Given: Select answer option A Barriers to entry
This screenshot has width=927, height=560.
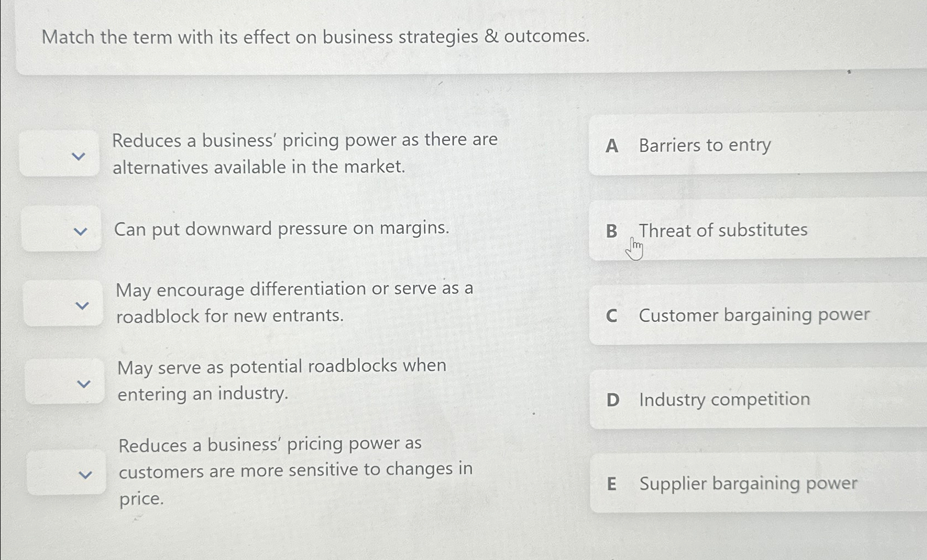Looking at the screenshot, I should point(704,145).
